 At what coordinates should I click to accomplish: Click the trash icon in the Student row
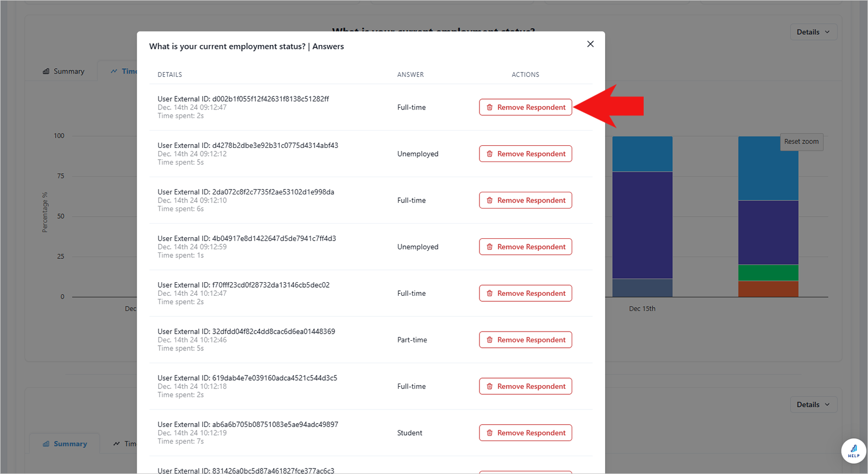point(490,433)
